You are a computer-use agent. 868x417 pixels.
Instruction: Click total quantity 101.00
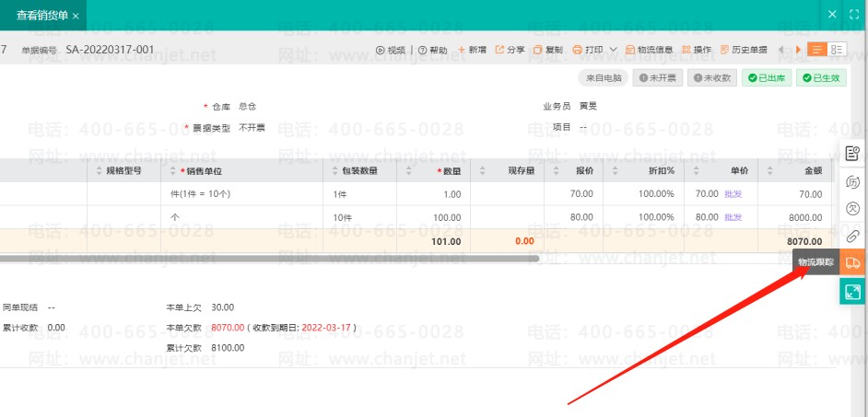click(446, 241)
